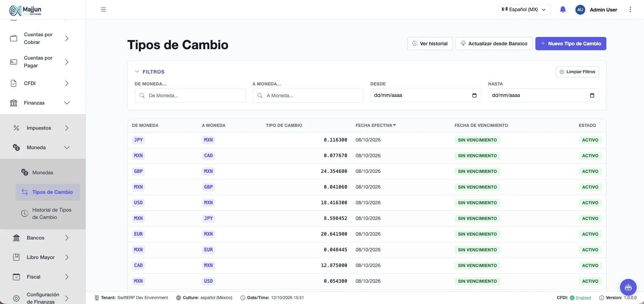This screenshot has width=644, height=304.
Task: Open the three-dot more options menu
Action: [630, 9]
